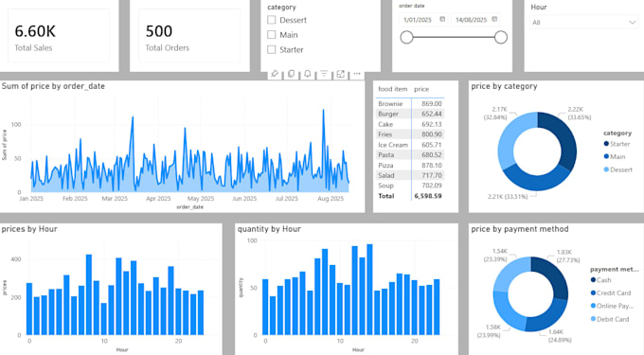Select the Soup row in table

tap(410, 186)
